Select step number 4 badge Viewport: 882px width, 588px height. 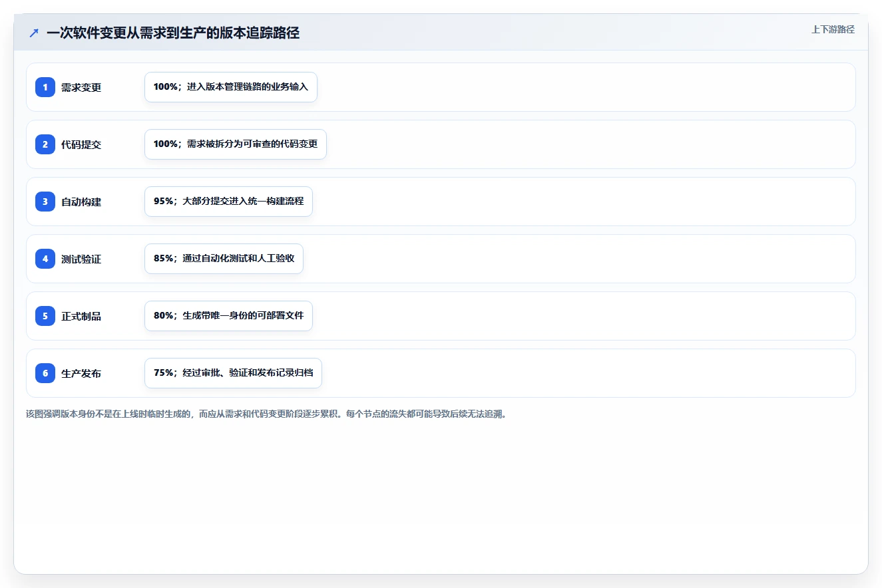45,259
